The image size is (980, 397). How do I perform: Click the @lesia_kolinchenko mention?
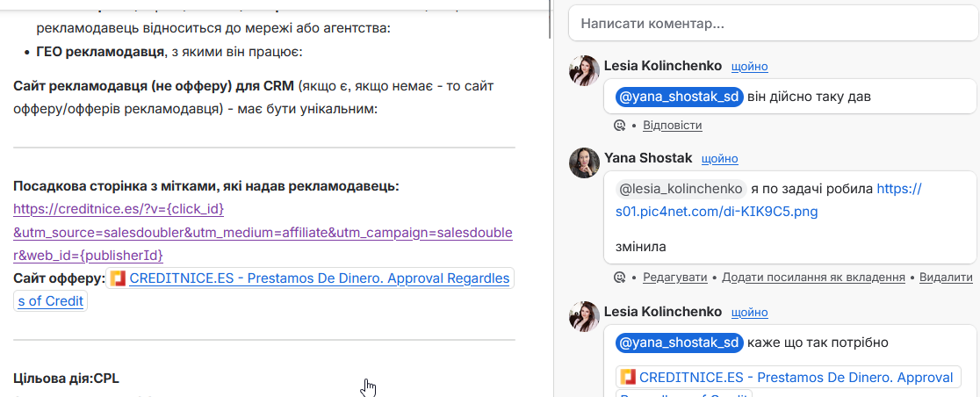(681, 189)
